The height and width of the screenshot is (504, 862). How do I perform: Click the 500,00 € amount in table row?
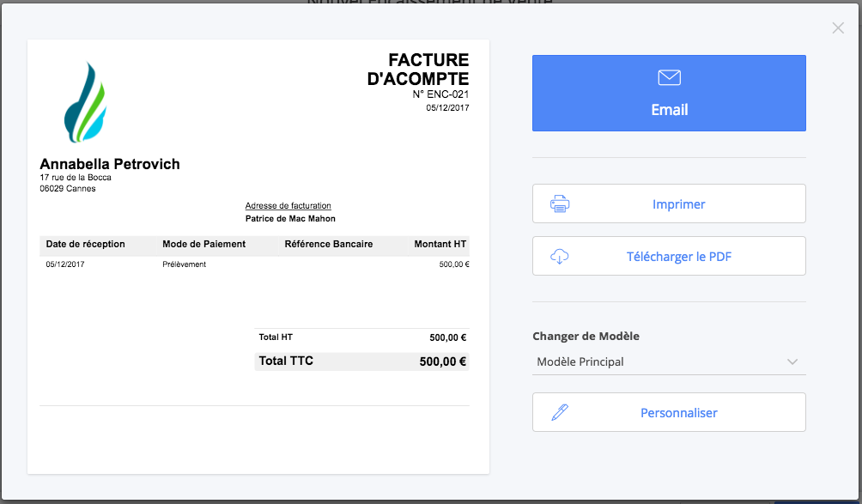(454, 264)
